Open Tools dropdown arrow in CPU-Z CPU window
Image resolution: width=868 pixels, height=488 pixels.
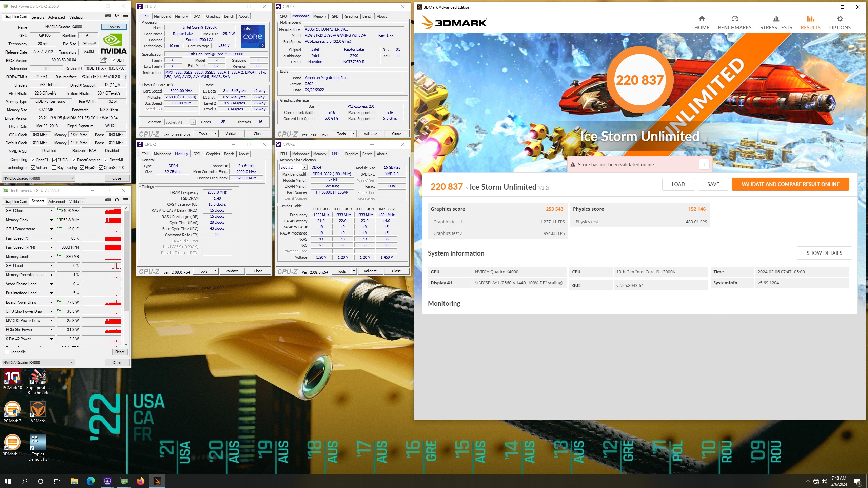215,134
